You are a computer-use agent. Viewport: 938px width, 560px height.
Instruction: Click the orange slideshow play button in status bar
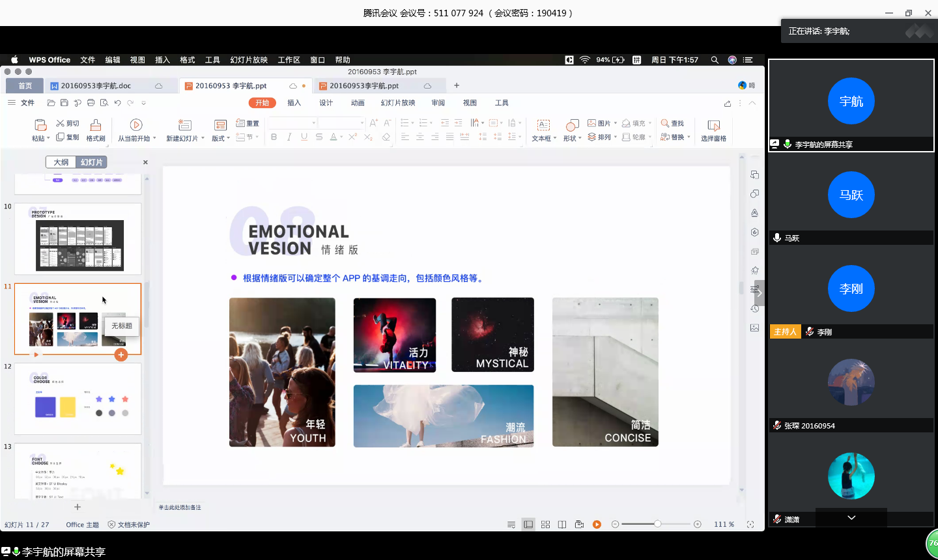pyautogui.click(x=597, y=524)
